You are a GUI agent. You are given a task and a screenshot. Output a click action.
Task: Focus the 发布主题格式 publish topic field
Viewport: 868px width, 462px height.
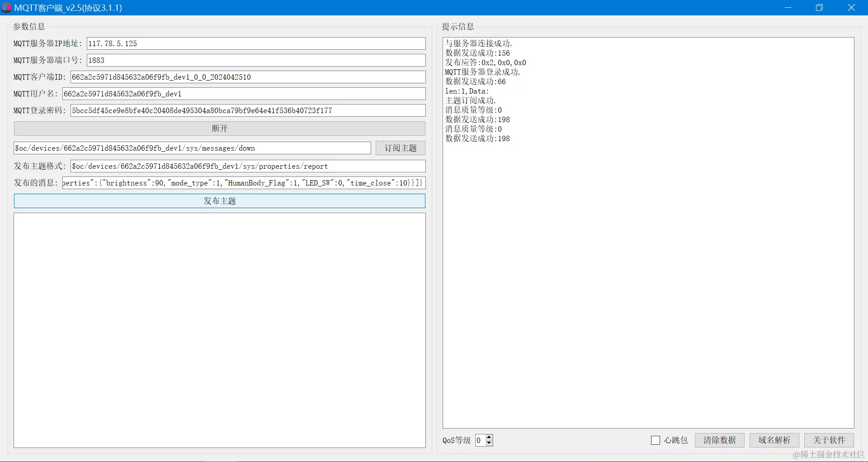click(248, 166)
